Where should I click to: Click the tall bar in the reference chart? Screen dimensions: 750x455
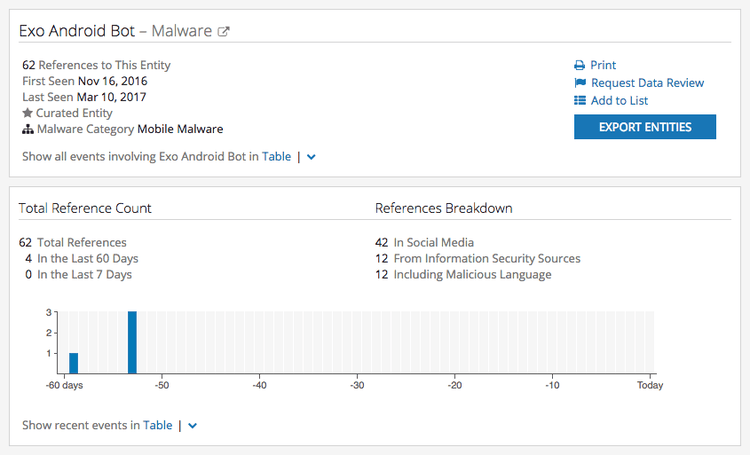(x=132, y=343)
